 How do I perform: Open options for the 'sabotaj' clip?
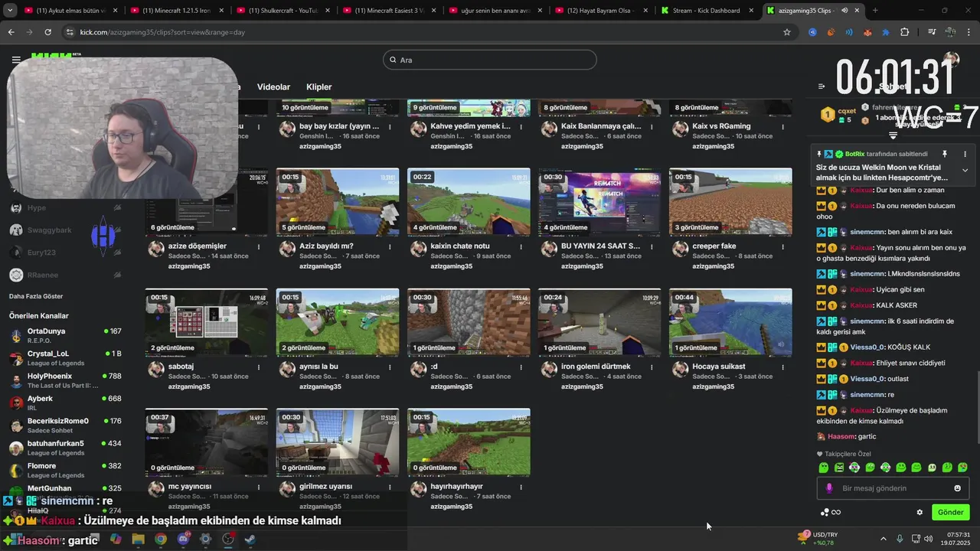point(259,367)
